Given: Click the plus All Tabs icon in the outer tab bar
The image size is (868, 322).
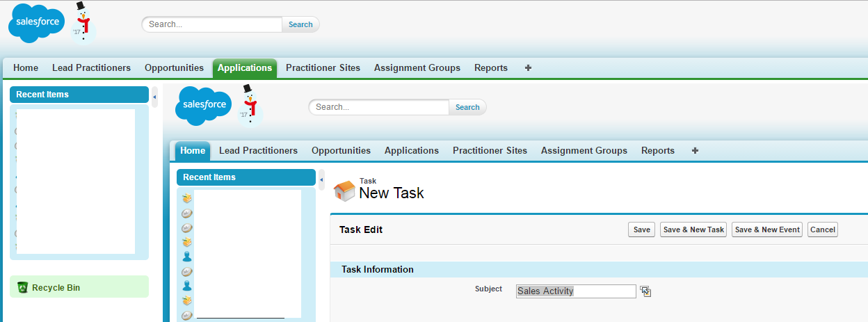Looking at the screenshot, I should (x=528, y=68).
